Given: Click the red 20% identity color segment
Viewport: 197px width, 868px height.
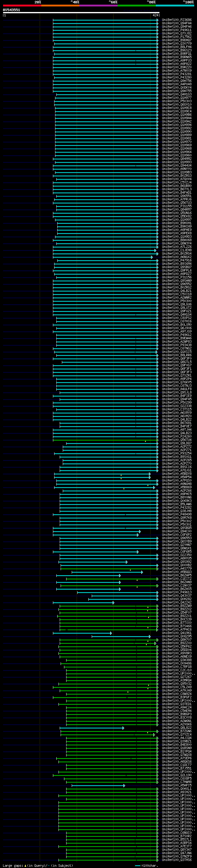Looking at the screenshot, I should point(22,6).
